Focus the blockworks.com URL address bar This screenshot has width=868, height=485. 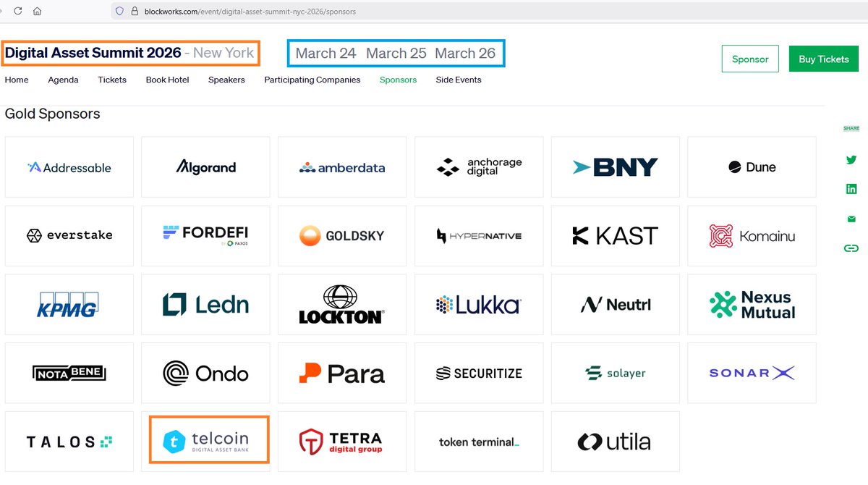click(489, 12)
